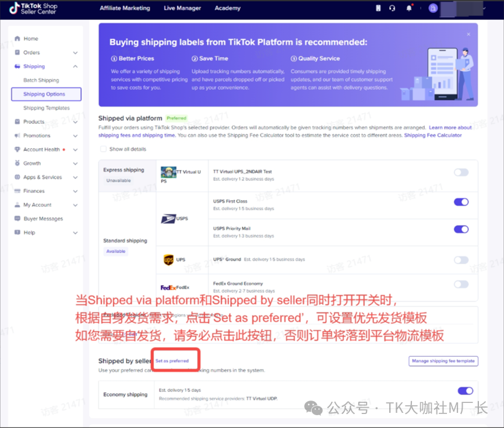Collapse the Shipping section chevron
Viewport: 504px width, 428px height.
tap(75, 66)
